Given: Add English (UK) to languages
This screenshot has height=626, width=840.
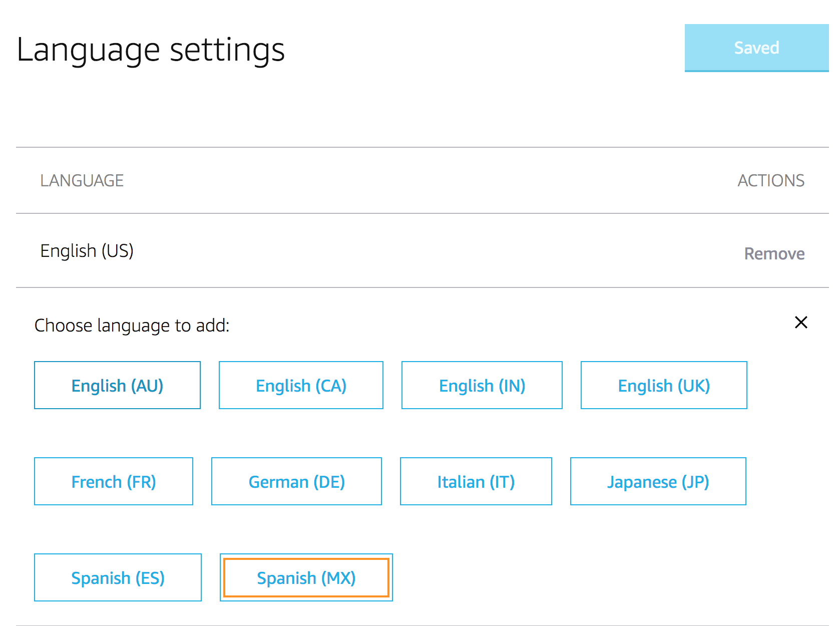Looking at the screenshot, I should click(664, 385).
